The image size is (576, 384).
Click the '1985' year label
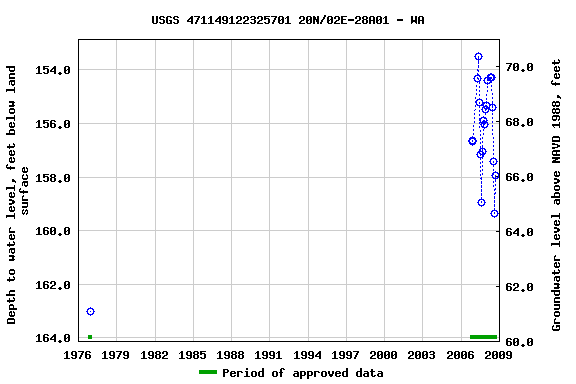[192, 355]
